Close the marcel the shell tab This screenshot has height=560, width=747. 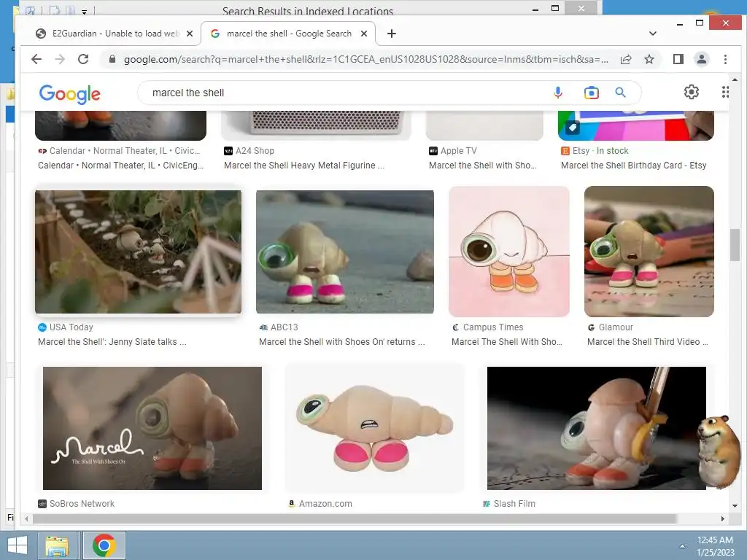pyautogui.click(x=364, y=34)
